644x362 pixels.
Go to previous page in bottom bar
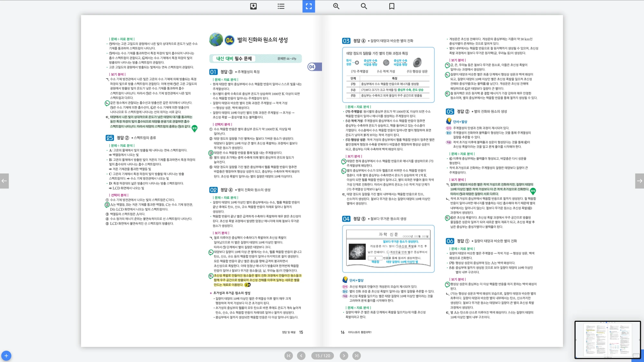click(301, 356)
